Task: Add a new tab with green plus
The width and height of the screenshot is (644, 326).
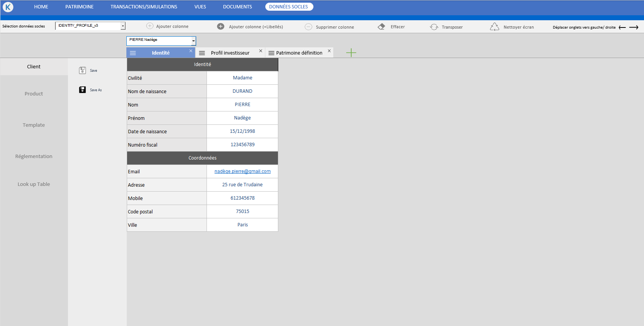Action: [351, 53]
